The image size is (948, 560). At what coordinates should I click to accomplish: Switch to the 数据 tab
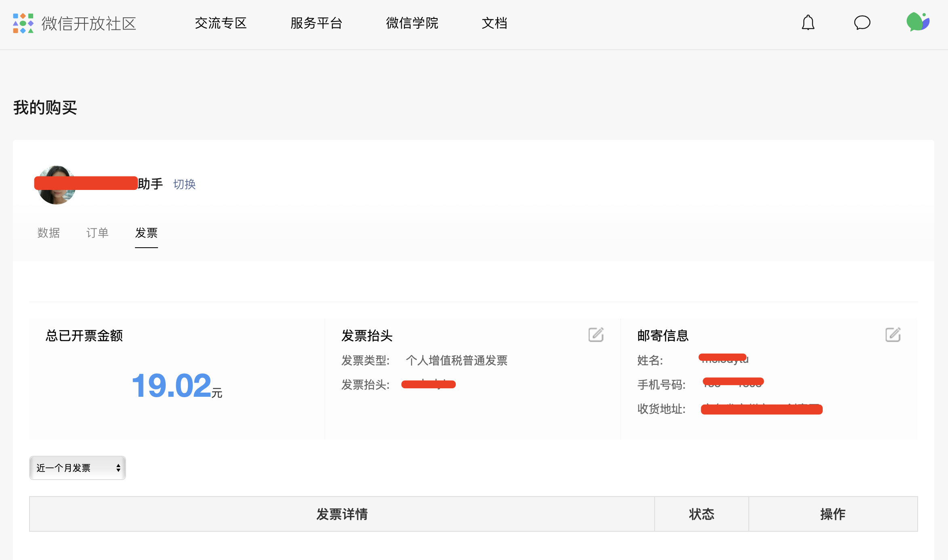click(48, 233)
